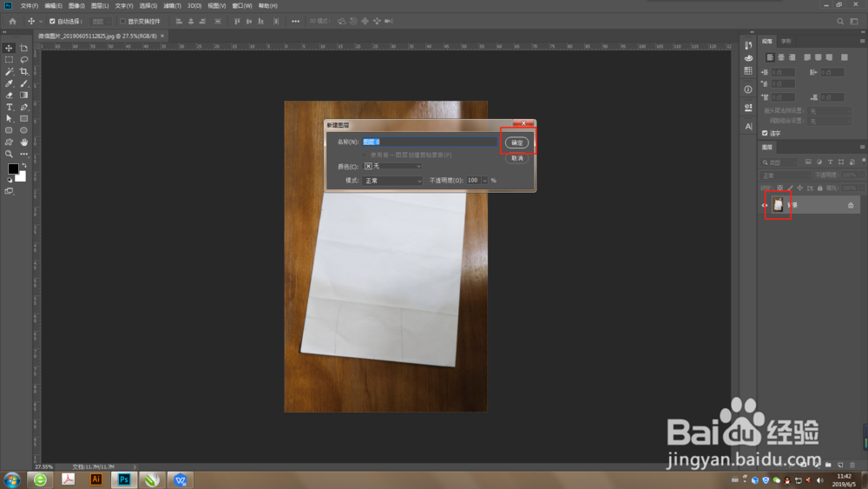The width and height of the screenshot is (868, 489).
Task: Select the Rounded Rectangle tool
Action: tap(9, 130)
